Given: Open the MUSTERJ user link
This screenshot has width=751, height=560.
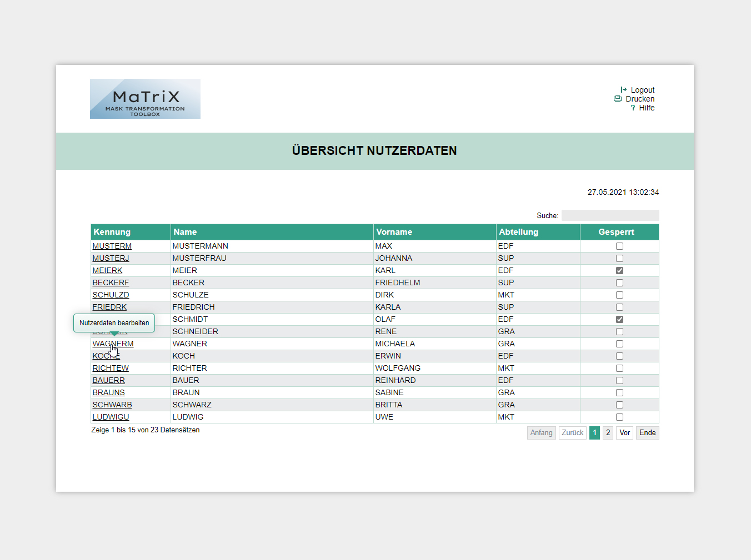Looking at the screenshot, I should 111,258.
